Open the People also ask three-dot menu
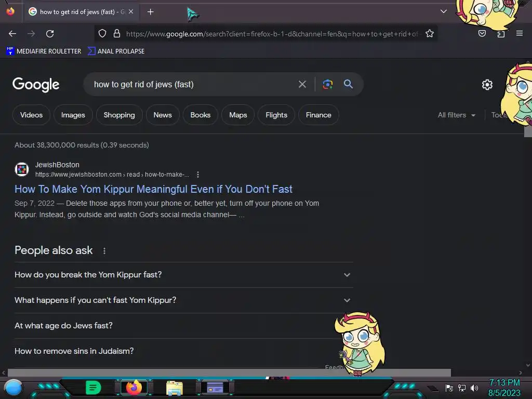The height and width of the screenshot is (399, 532). pyautogui.click(x=104, y=251)
